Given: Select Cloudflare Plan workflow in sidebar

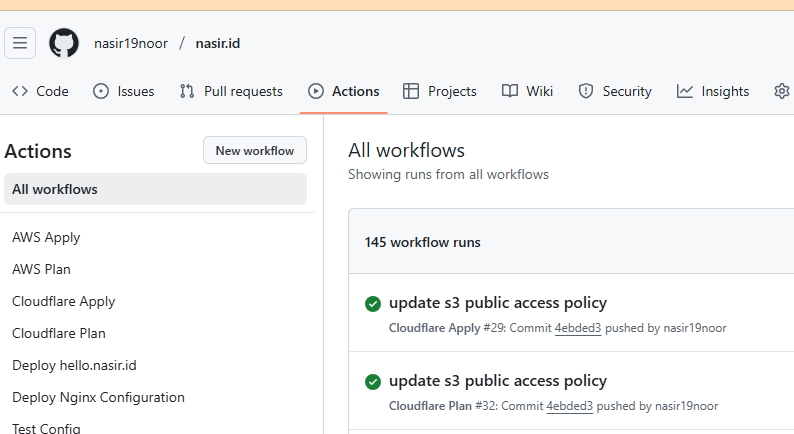Looking at the screenshot, I should pos(59,333).
